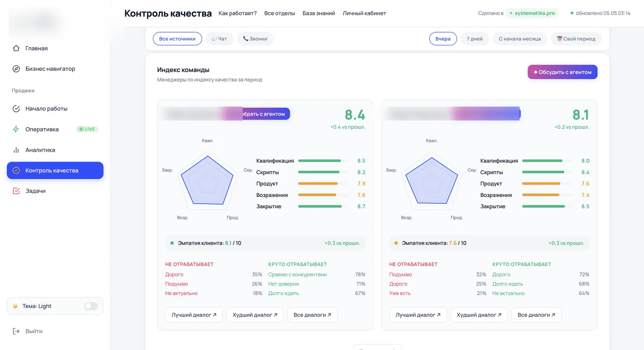Click Обсудить с агентом button
The height and width of the screenshot is (350, 644).
[x=562, y=72]
